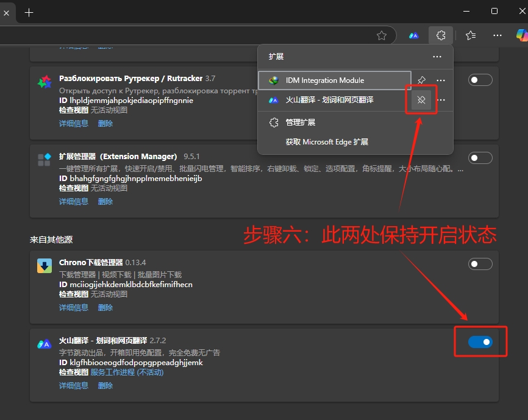528x420 pixels.
Task: Open 管理扩展 from the extensions popup
Action: pos(355,122)
